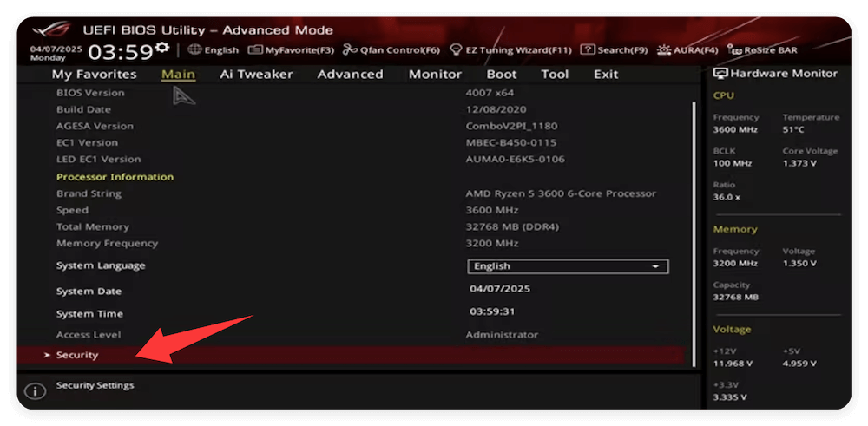Screen dimensions: 868x426
Task: Click the ComboV2PI_1180 value
Action: pyautogui.click(x=512, y=126)
